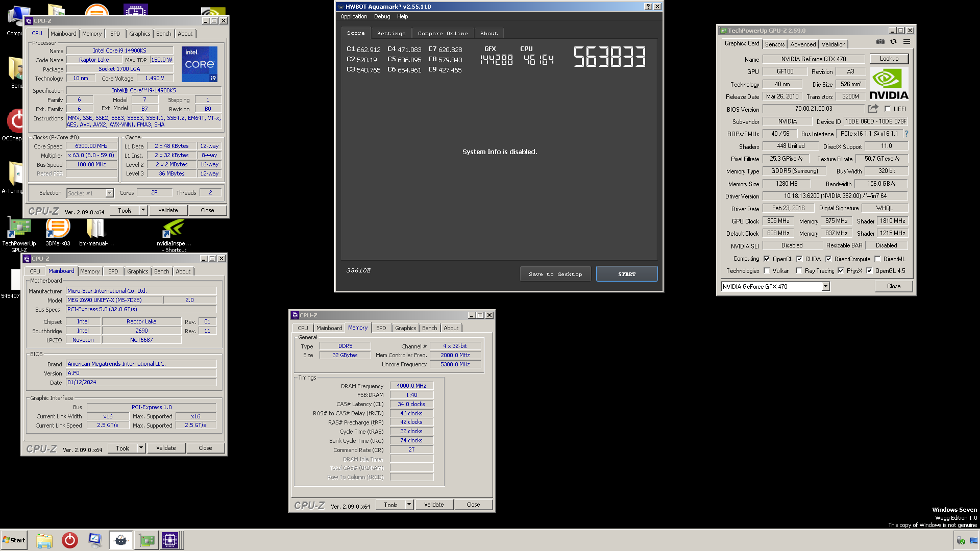Click the Bus Interface question mark icon
The width and height of the screenshot is (980, 551).
pyautogui.click(x=906, y=134)
